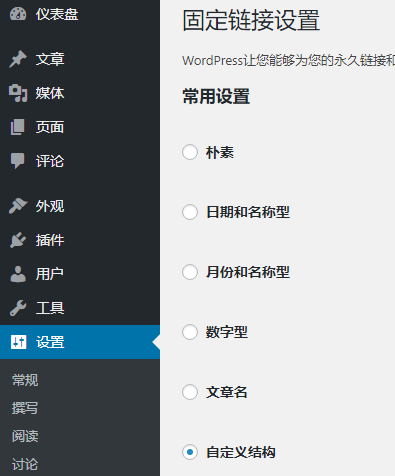Click the 仪表盘 dashboard gauge icon
Screen dimensions: 395x476
[18, 14]
